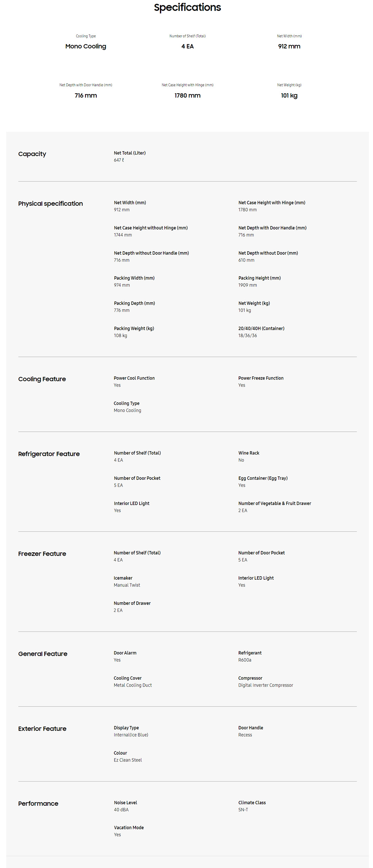The height and width of the screenshot is (868, 373).
Task: Click the 20/40/40H (Container) label
Action: (x=261, y=328)
